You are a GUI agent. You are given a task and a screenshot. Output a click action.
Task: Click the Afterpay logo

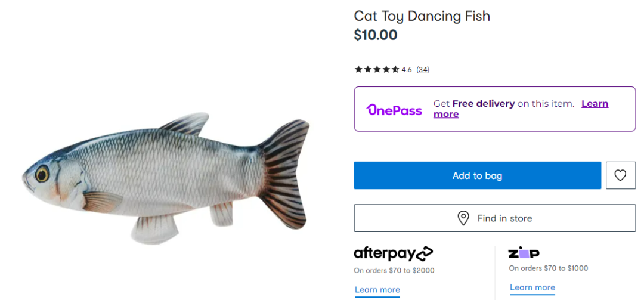pyautogui.click(x=393, y=253)
